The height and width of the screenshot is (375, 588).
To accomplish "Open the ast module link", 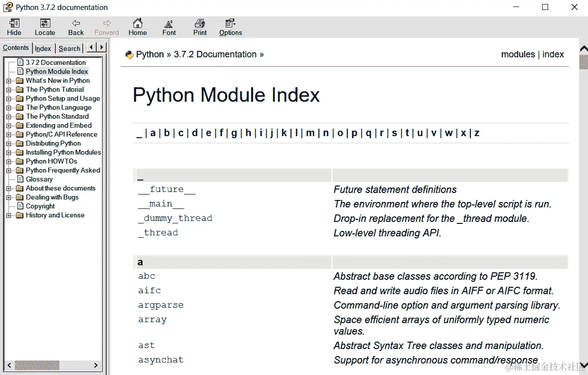I will [x=146, y=345].
